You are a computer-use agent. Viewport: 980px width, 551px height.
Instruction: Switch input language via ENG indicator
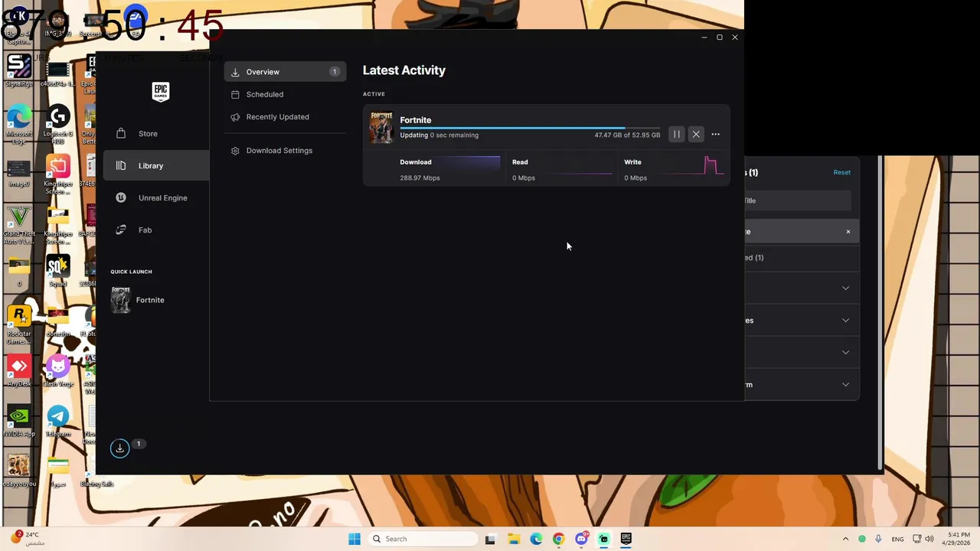[898, 539]
